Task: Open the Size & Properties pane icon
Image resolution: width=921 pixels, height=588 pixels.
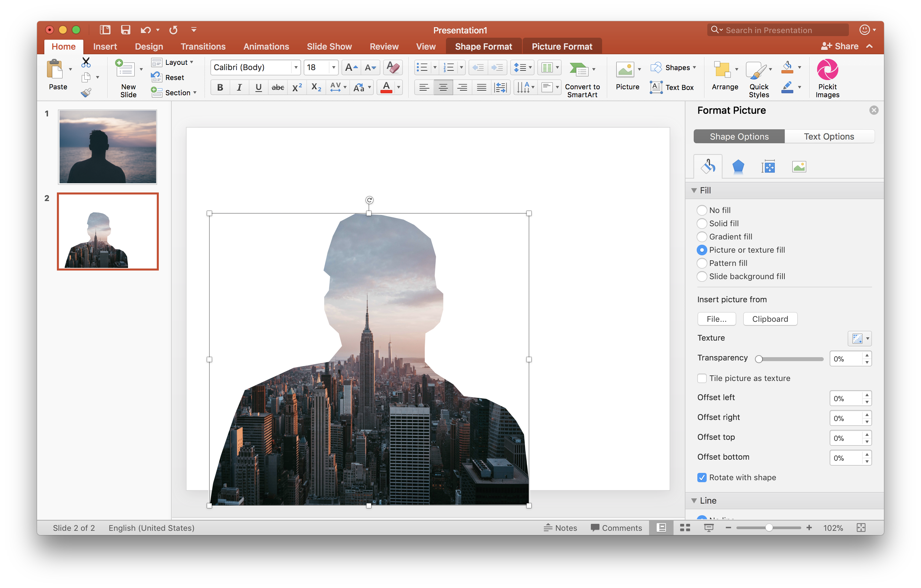Action: point(768,166)
